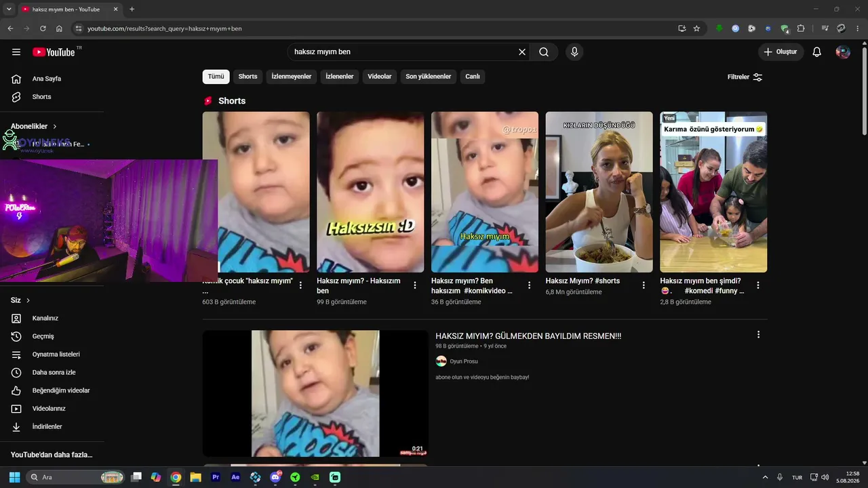Open the Filtreler filter options

745,77
